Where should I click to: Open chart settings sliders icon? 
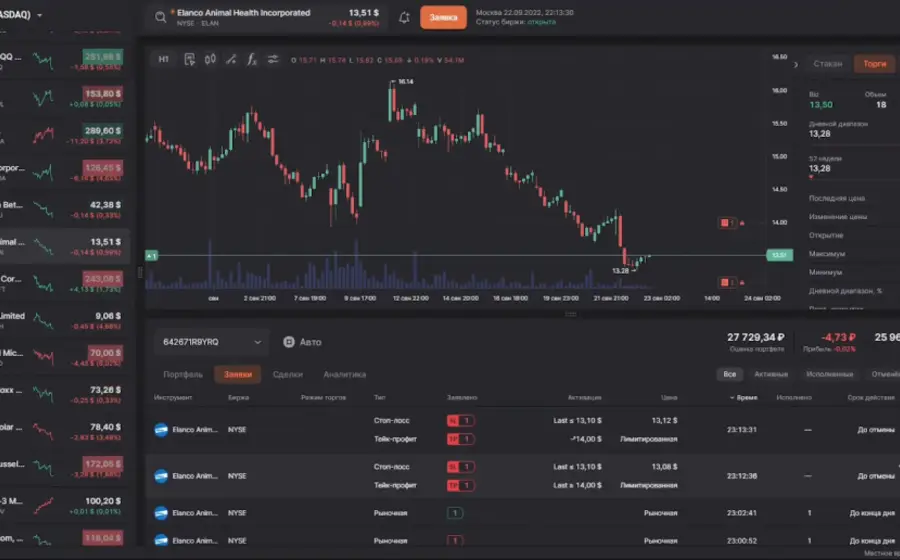(273, 59)
